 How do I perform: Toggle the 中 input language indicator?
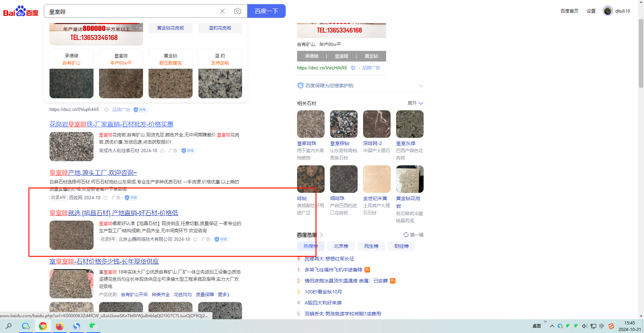[x=602, y=326]
